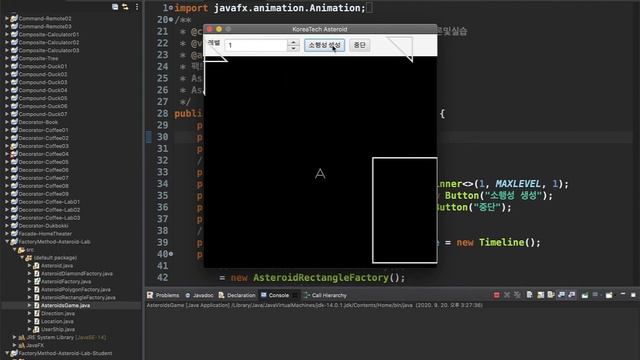Click the 소행성 생성 button in Asteroid window
Viewport: 640px width, 360px height.
tap(324, 45)
